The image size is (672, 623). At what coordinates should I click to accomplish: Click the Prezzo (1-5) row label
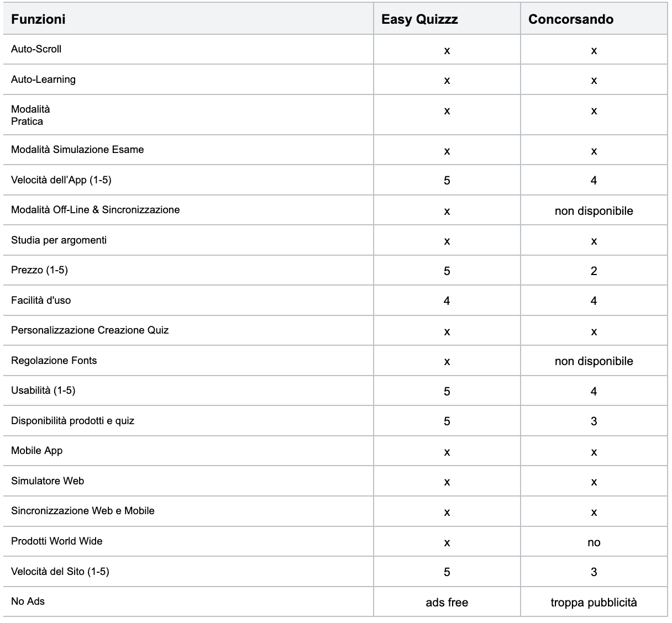pos(39,270)
